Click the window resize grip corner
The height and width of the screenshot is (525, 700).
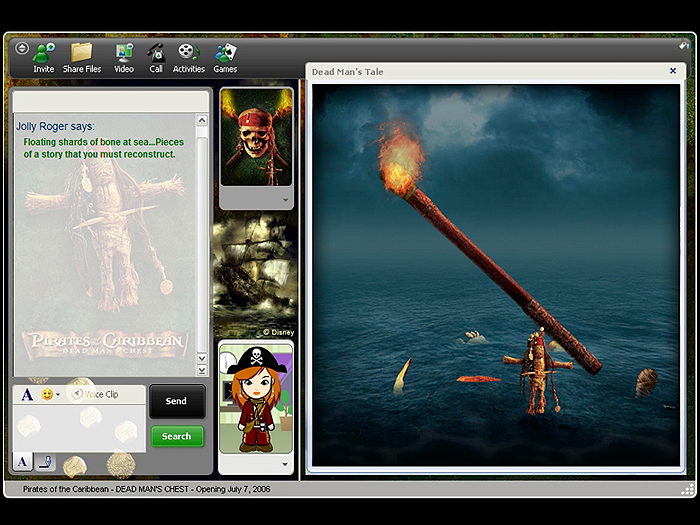pos(688,490)
